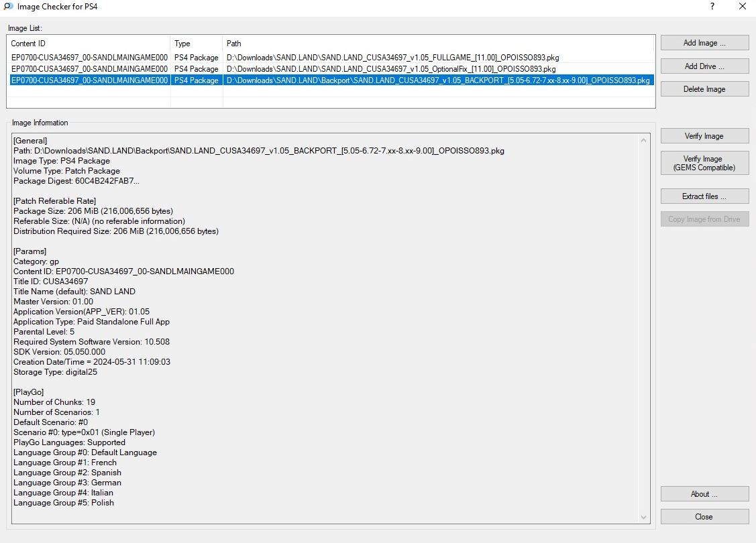The width and height of the screenshot is (756, 543).
Task: Click the Title ID: CUSA34697 line
Action: tap(50, 282)
